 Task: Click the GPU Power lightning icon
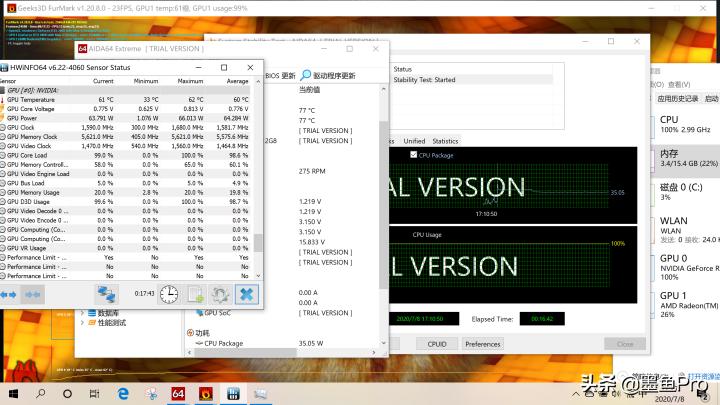point(2,118)
